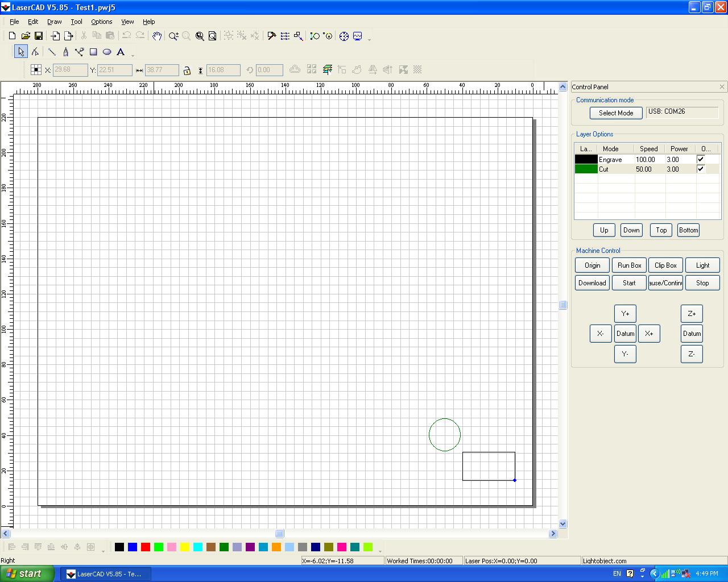Toggle output checkbox for Cut layer
This screenshot has width=728, height=582.
(x=701, y=169)
